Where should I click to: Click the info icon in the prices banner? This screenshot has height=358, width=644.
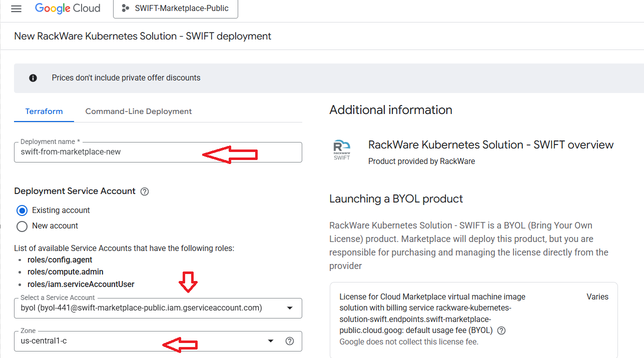tap(33, 78)
